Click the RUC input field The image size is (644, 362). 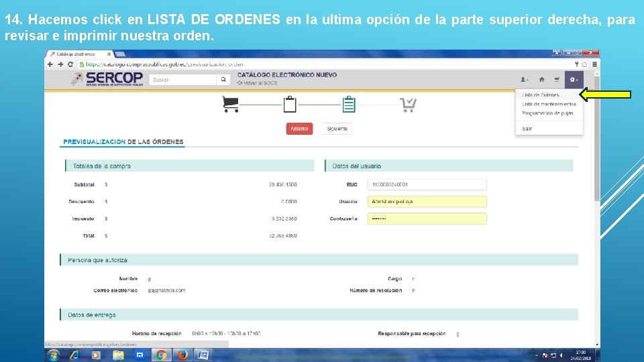coord(427,185)
